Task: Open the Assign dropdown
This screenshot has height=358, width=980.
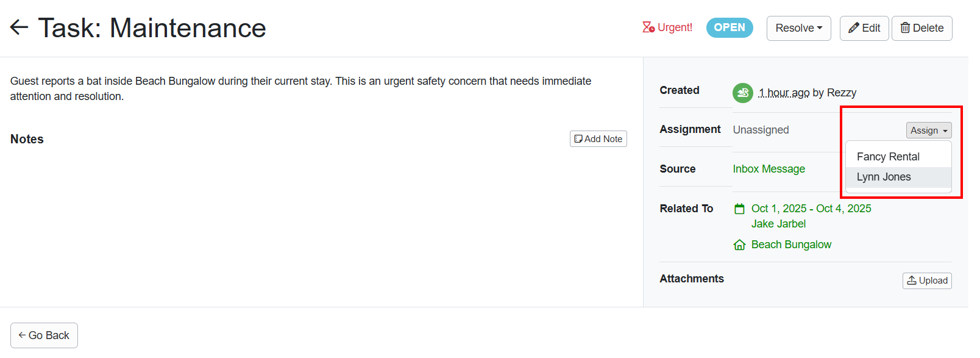Action: coord(928,130)
